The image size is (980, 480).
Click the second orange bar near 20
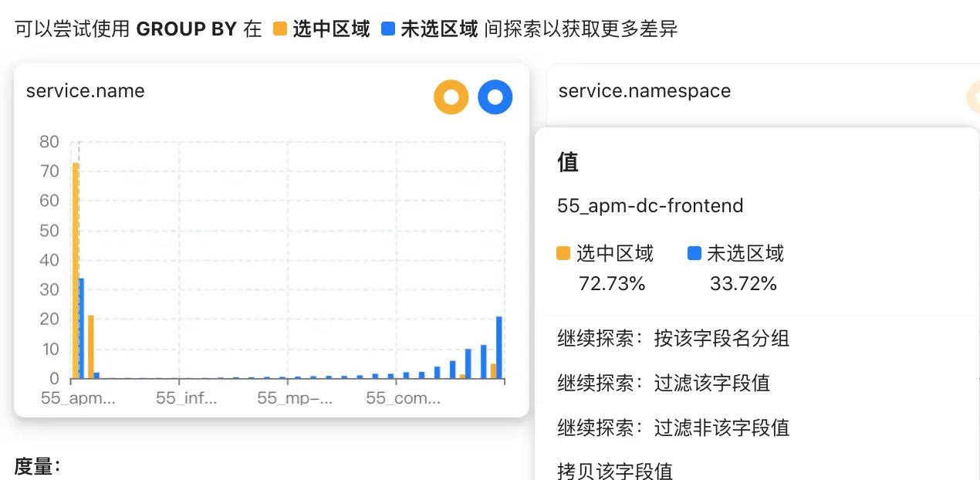[x=90, y=346]
